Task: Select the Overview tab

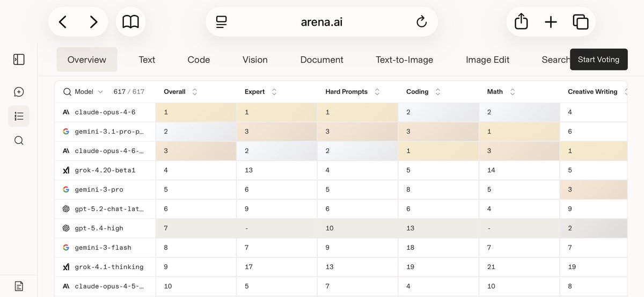Action: coord(87,60)
